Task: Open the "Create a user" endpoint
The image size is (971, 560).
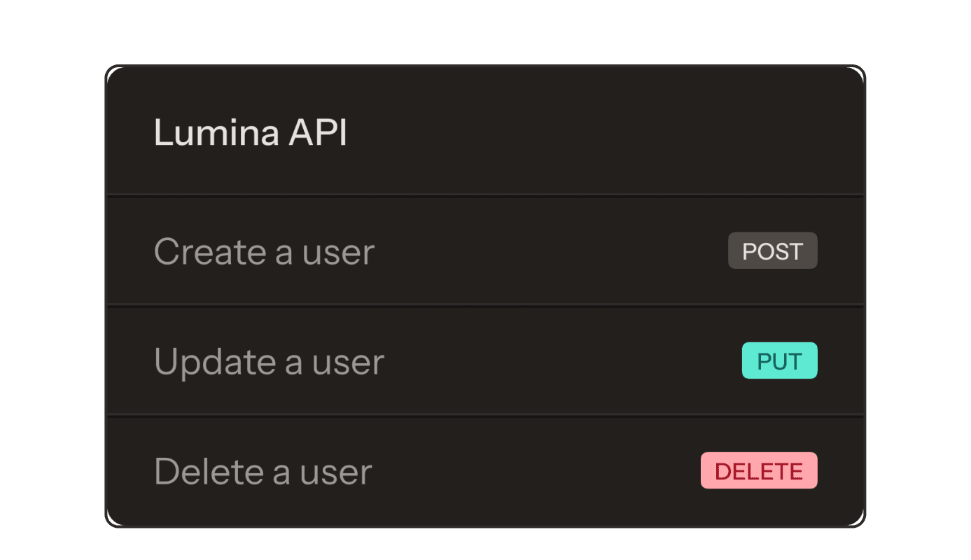Action: pyautogui.click(x=264, y=252)
